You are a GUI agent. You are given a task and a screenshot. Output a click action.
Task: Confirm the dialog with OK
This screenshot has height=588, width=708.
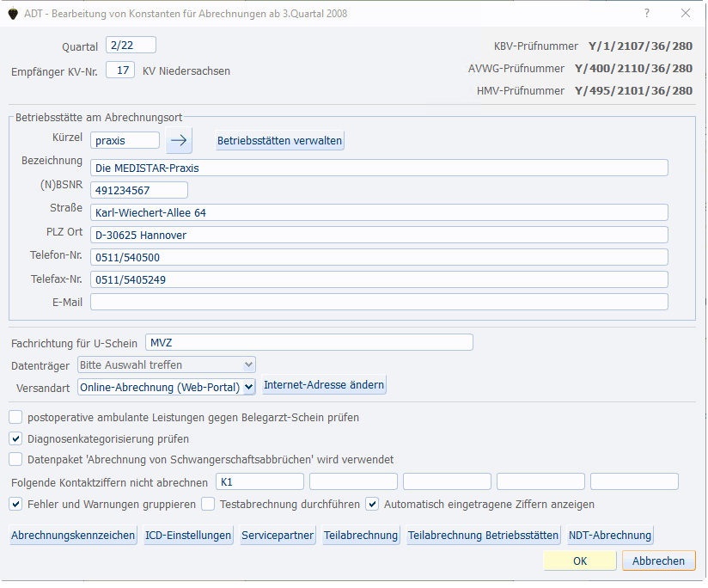click(x=580, y=560)
